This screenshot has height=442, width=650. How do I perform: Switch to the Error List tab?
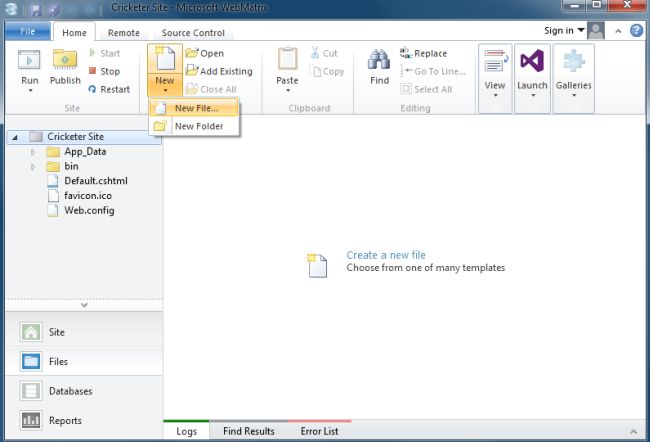[x=319, y=431]
